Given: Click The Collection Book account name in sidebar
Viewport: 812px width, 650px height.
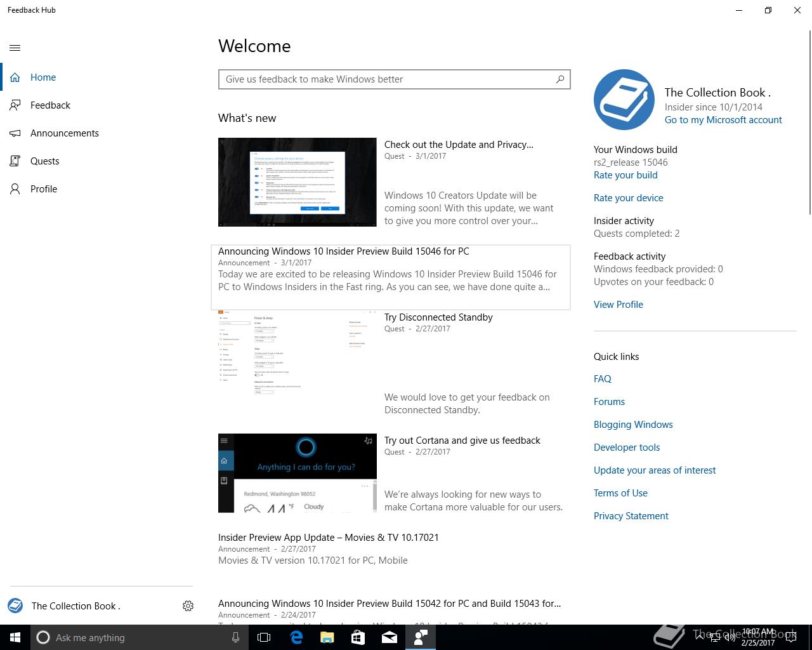Looking at the screenshot, I should click(x=76, y=606).
